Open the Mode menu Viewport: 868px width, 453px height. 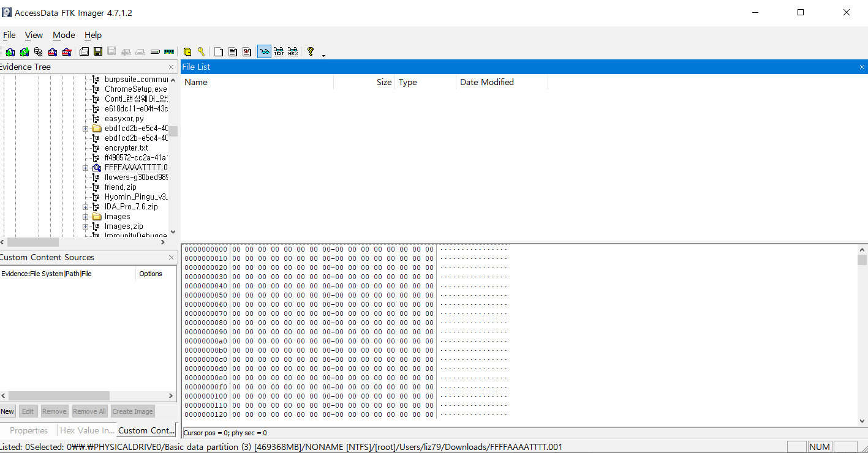pyautogui.click(x=64, y=35)
